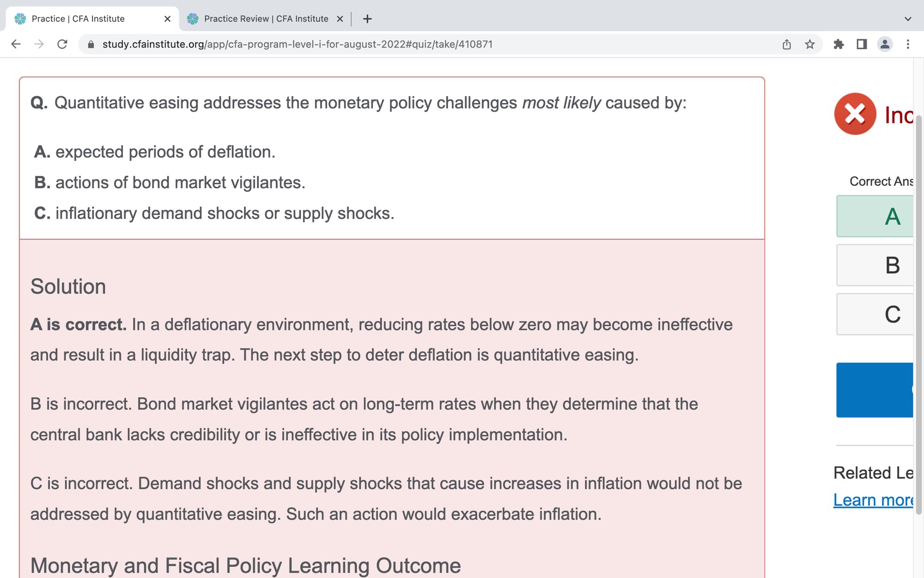Screen dimensions: 924x578
Task: Open a new browser tab
Action: tap(367, 19)
